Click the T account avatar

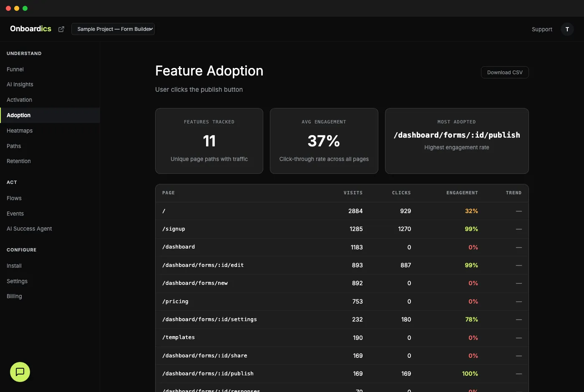pos(567,29)
